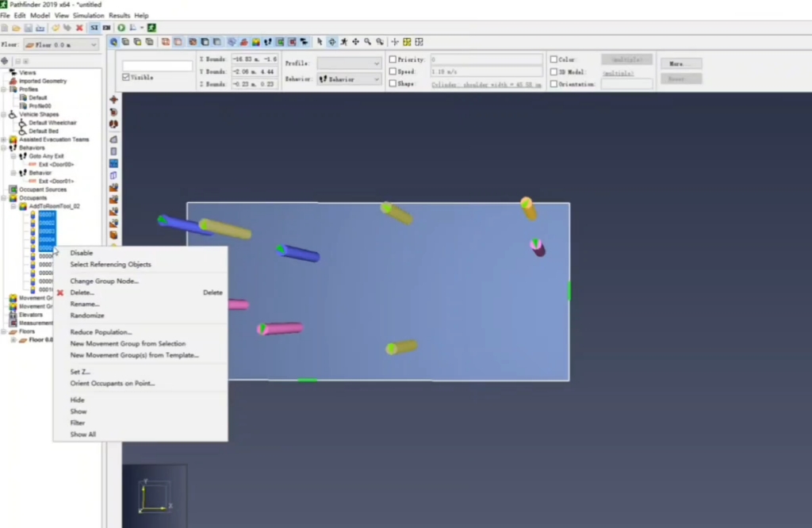Open results via green running-man icon

point(151,28)
